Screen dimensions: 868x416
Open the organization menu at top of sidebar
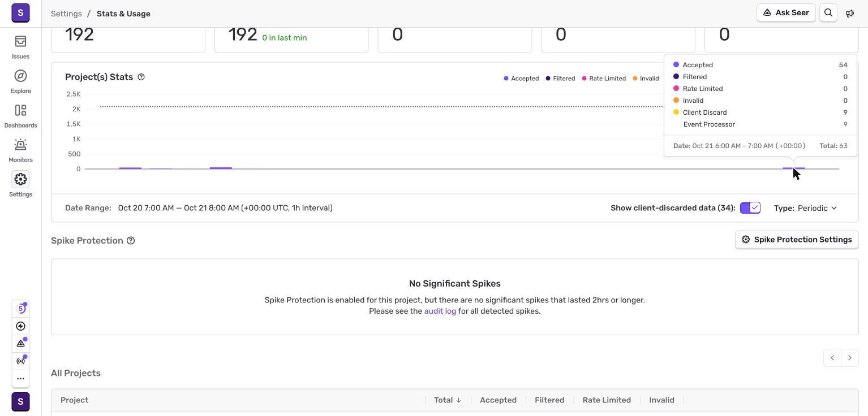coord(20,12)
